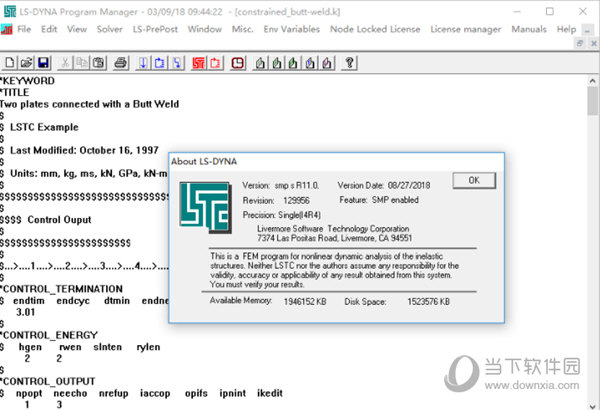Click the third green document toolbar icon
600x410 pixels.
coord(293,63)
